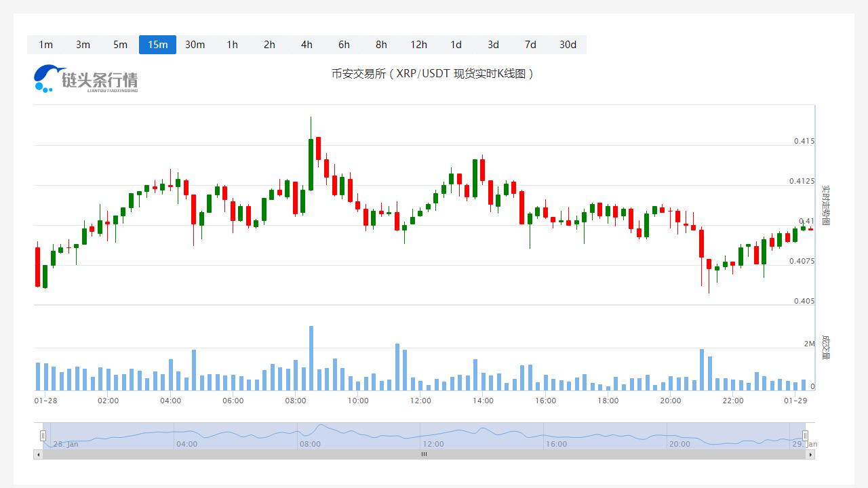
Task: Click the 12:00 time axis label
Action: tap(420, 401)
